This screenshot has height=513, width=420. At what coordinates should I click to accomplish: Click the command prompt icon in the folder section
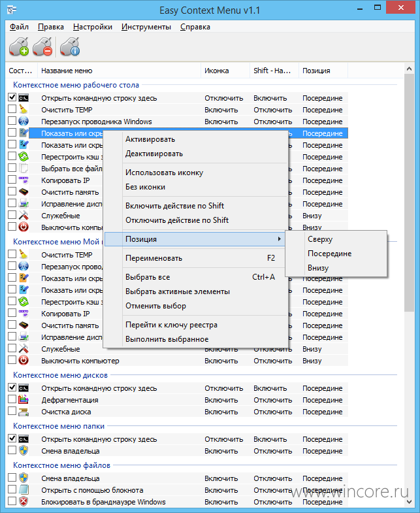pos(24,439)
